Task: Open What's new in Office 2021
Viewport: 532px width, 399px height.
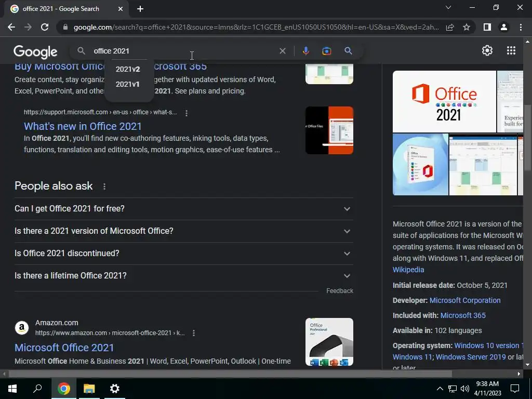Action: pos(83,126)
